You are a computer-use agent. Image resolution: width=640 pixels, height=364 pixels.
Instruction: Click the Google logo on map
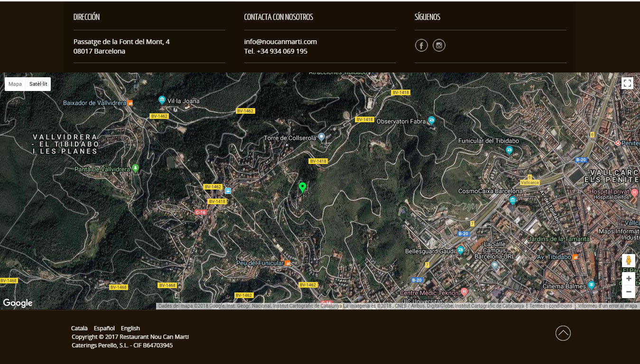(18, 303)
